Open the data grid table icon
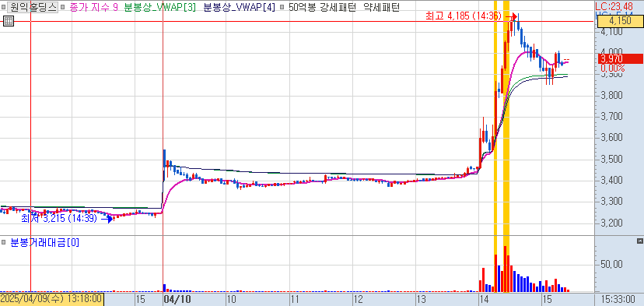Image resolution: width=644 pixels, height=306 pixels. coord(9,21)
